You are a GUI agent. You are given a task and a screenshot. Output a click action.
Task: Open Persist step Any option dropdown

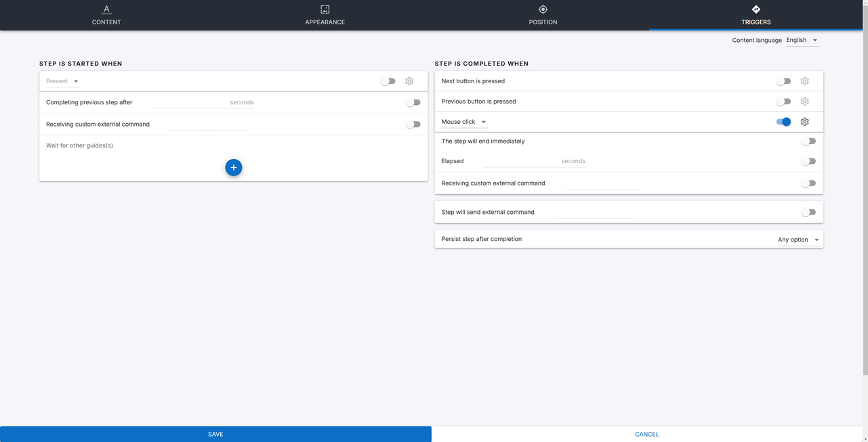(x=798, y=240)
